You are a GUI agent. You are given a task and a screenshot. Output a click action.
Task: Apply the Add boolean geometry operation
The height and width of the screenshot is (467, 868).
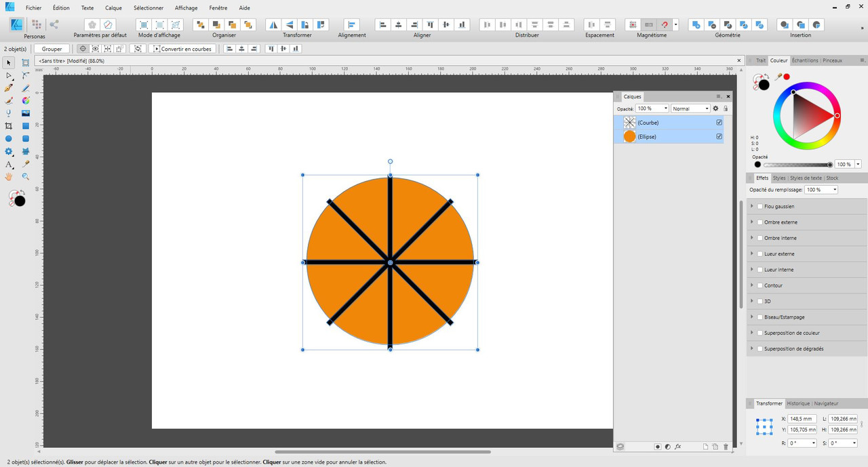click(x=695, y=24)
